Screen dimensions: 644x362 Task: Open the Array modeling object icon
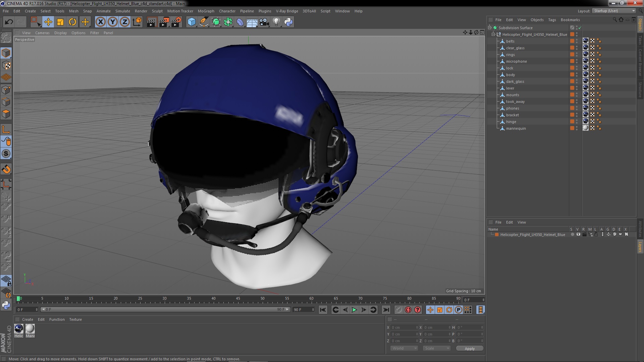(228, 22)
